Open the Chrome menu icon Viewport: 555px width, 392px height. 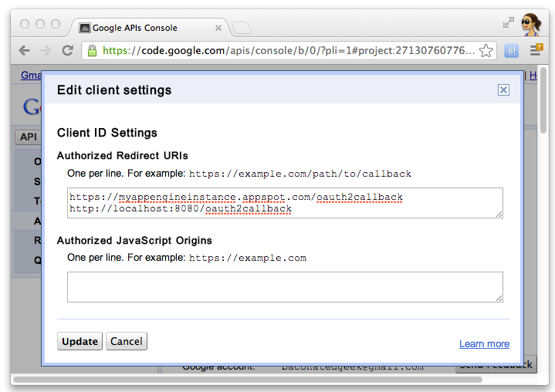click(x=535, y=51)
